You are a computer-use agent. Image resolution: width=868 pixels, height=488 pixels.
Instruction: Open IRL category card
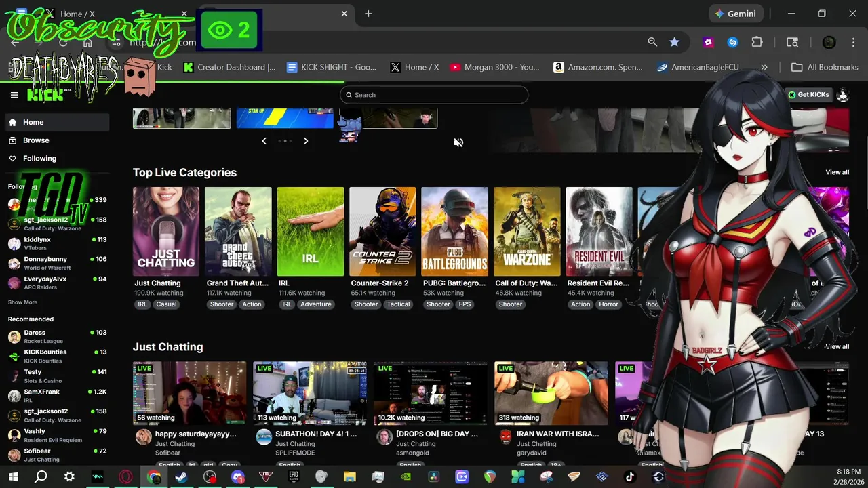[311, 231]
